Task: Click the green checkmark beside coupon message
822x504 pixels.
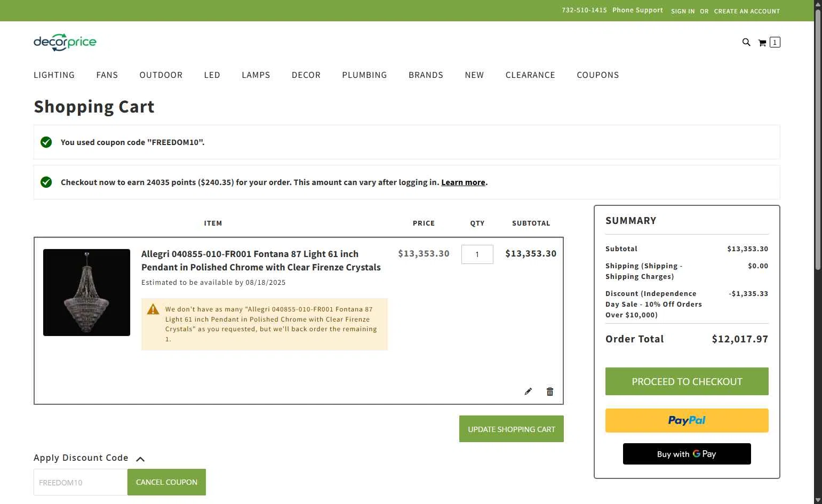Action: (46, 142)
